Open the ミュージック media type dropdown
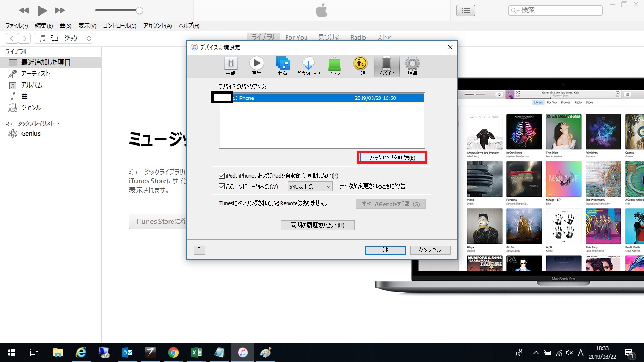The width and height of the screenshot is (644, 362). point(64,38)
